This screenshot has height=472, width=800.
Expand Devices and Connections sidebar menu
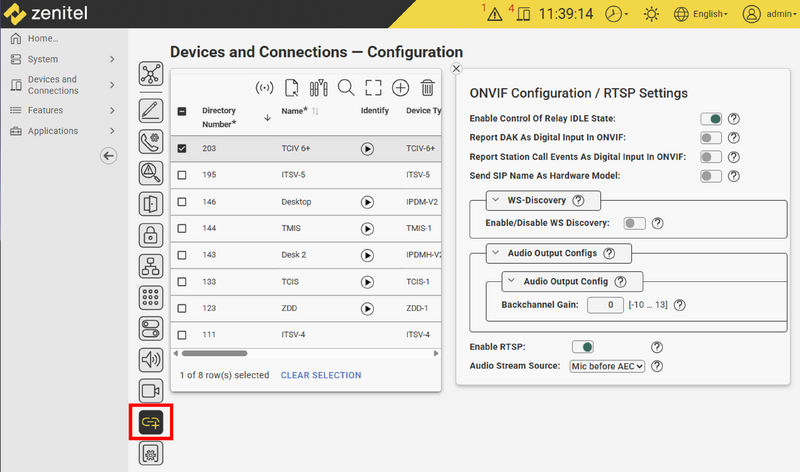tap(64, 85)
